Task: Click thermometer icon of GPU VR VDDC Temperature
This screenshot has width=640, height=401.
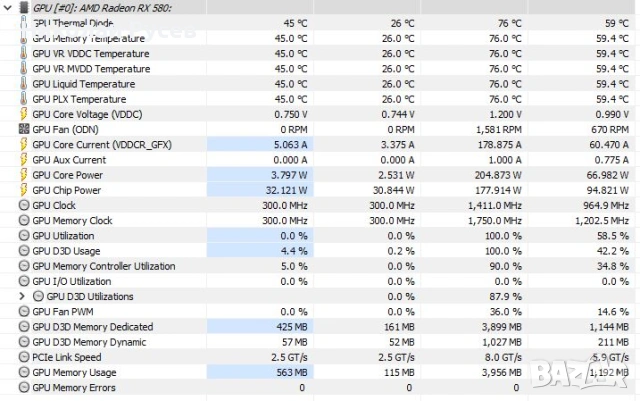Action: click(x=24, y=53)
